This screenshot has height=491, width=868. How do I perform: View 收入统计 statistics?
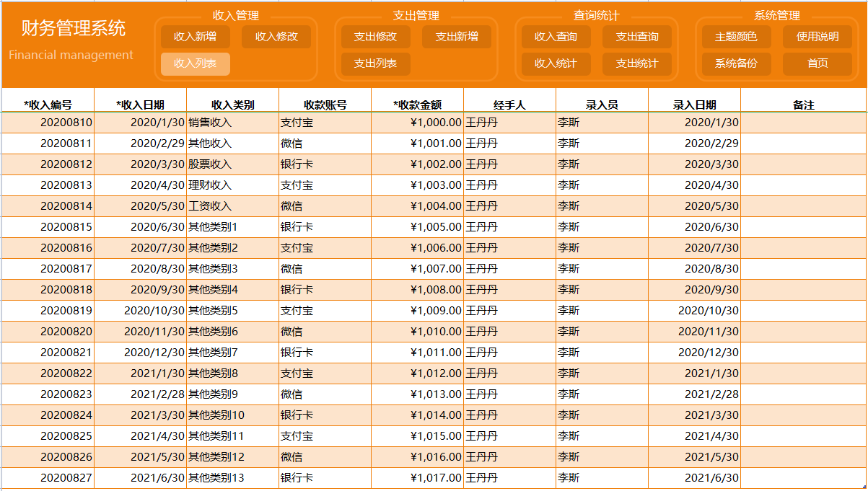[556, 63]
